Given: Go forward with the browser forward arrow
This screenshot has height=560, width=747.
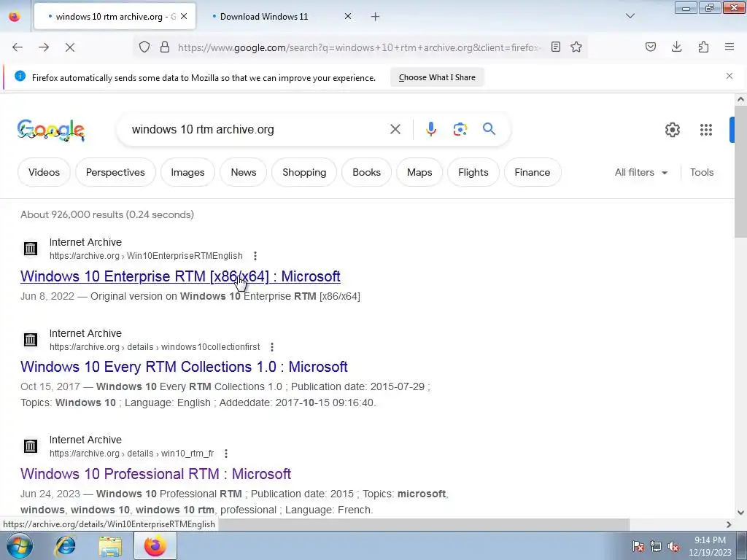Looking at the screenshot, I should point(44,47).
